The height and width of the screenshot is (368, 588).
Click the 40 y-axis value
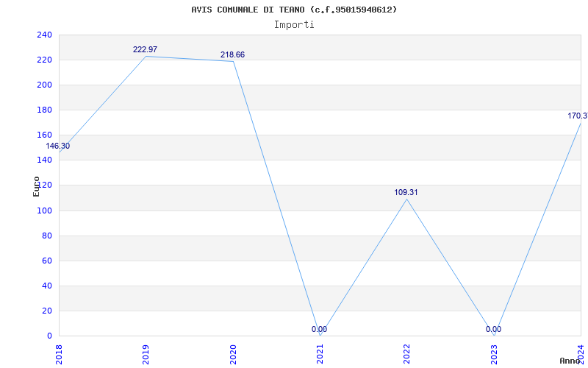point(46,286)
